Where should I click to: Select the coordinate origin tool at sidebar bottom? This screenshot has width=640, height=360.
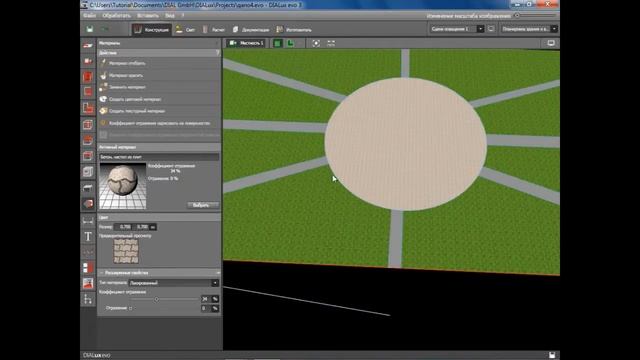(x=88, y=299)
